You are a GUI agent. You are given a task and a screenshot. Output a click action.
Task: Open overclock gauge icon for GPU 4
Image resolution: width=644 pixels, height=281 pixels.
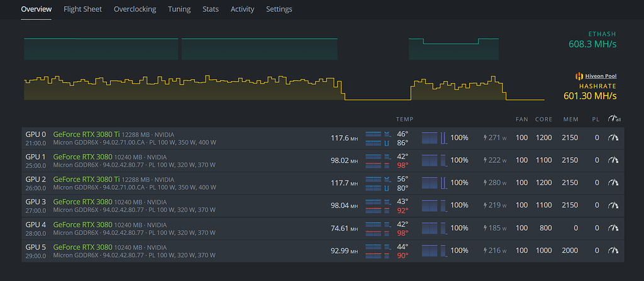(x=613, y=228)
